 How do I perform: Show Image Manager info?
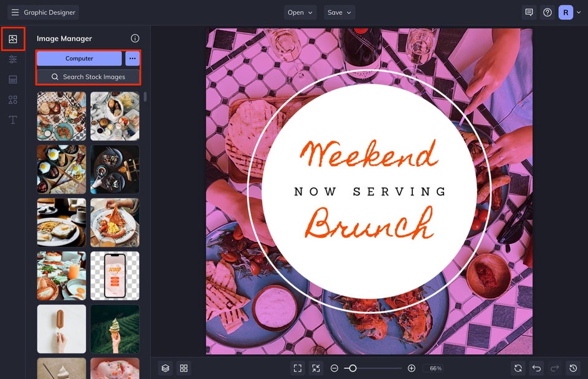135,38
